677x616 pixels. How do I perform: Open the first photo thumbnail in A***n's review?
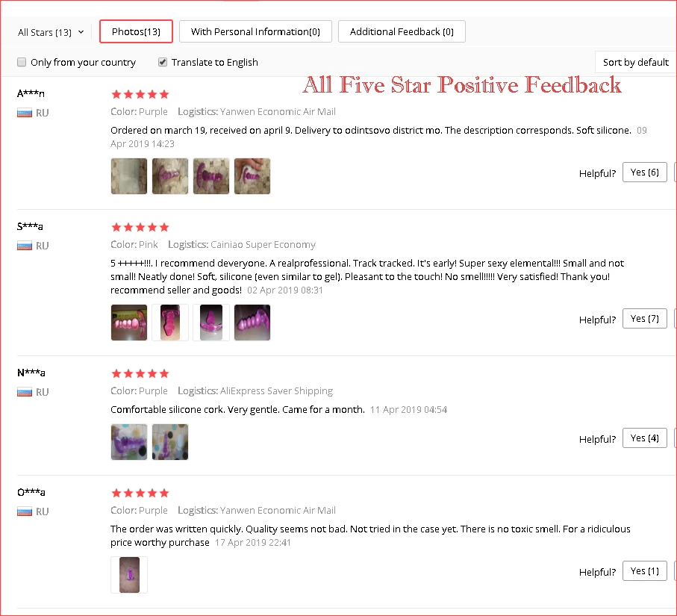(128, 175)
